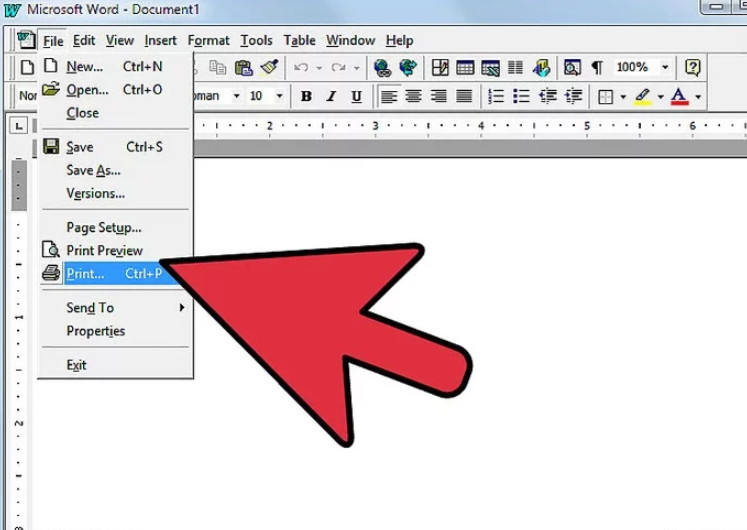Open the Web Toolbar globe icon

408,68
